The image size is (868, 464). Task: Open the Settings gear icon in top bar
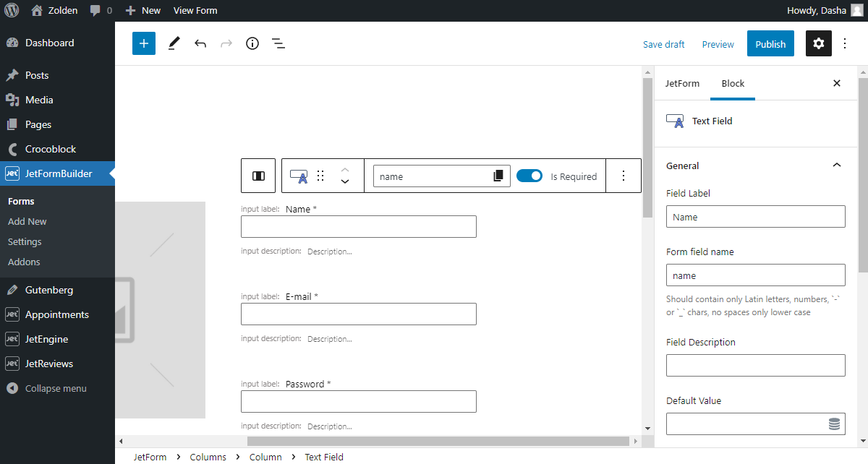click(818, 43)
